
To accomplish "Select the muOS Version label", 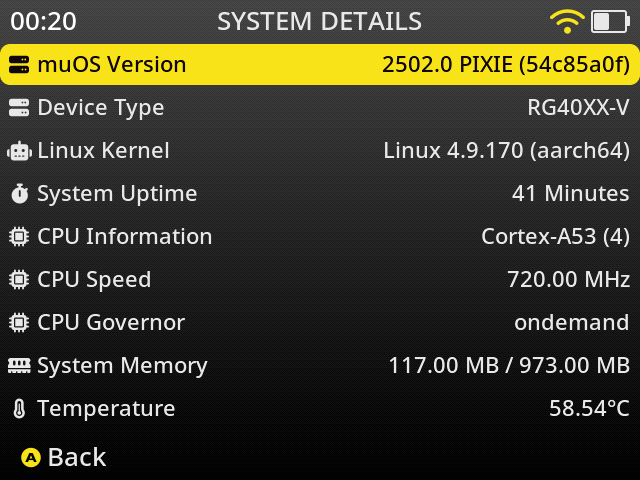I will [111, 64].
